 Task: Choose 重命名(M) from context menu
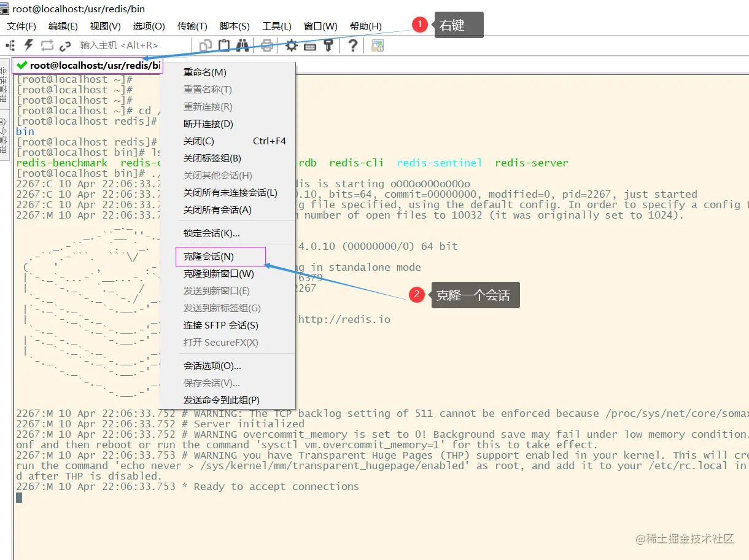tap(228, 72)
